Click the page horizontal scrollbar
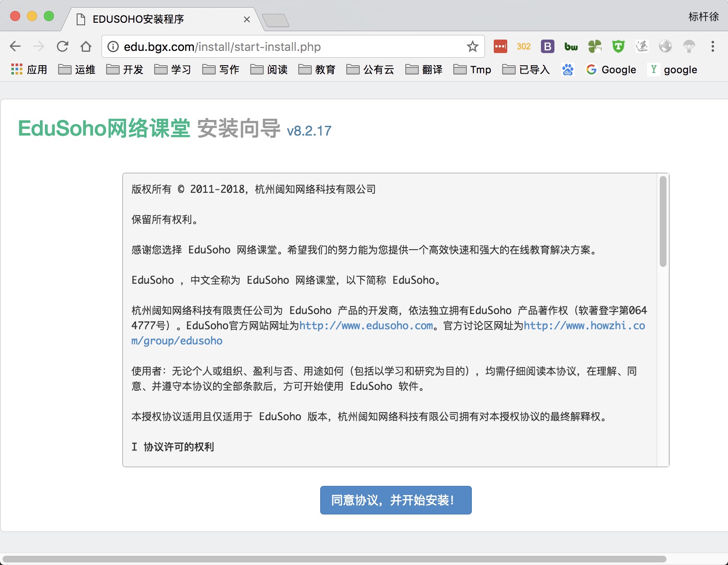This screenshot has height=565, width=728. (335, 559)
